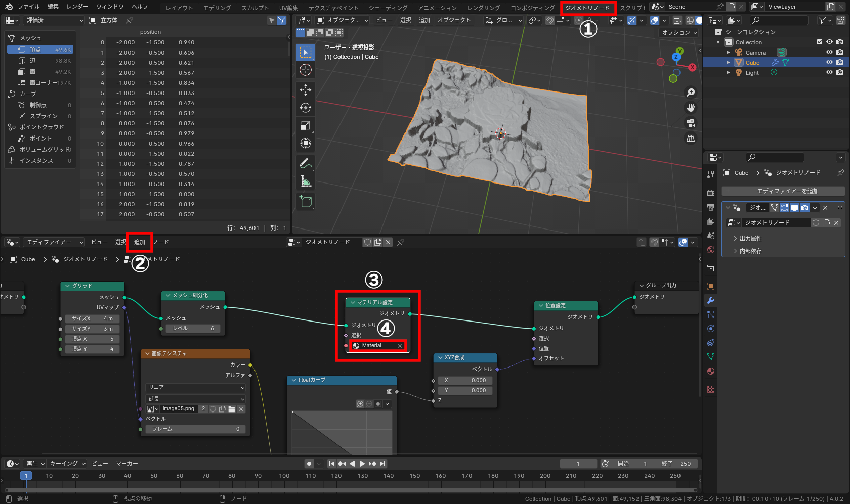Toggle spreadsheet selected-only filter arrow
The image size is (850, 504).
[272, 20]
